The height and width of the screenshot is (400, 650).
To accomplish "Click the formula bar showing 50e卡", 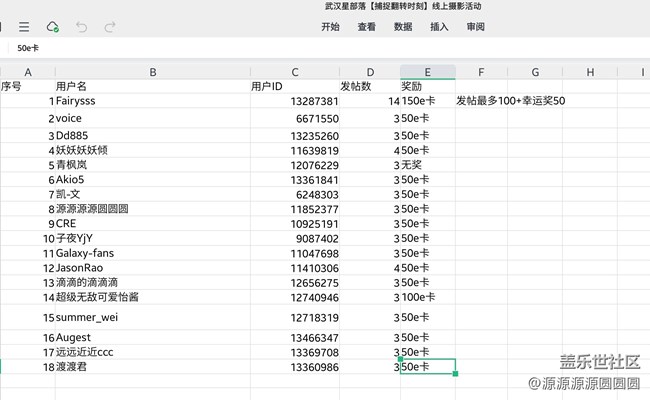I will pos(327,48).
